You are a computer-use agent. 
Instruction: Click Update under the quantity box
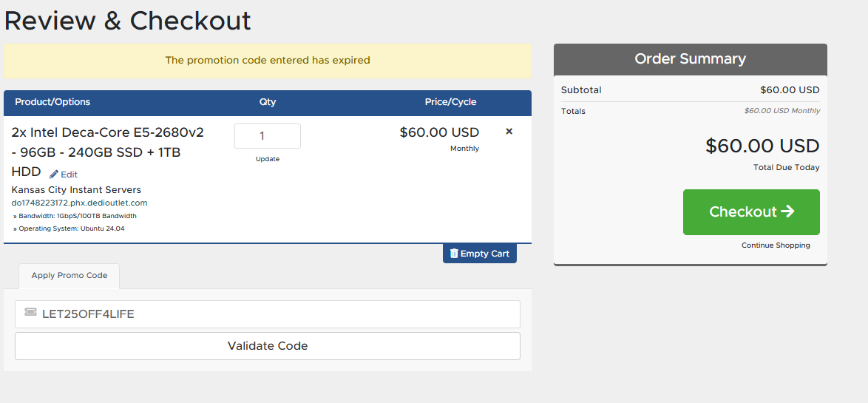[268, 159]
